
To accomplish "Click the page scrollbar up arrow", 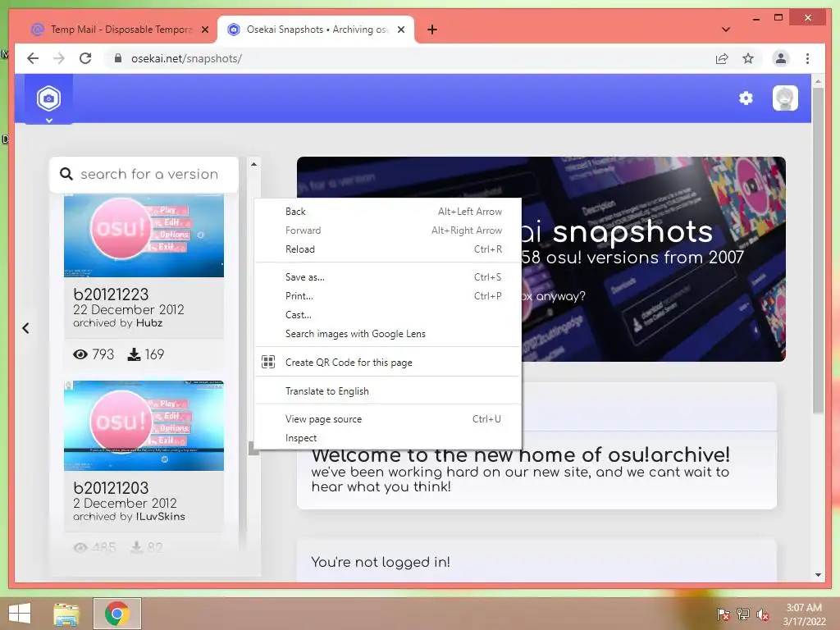I will tap(818, 81).
